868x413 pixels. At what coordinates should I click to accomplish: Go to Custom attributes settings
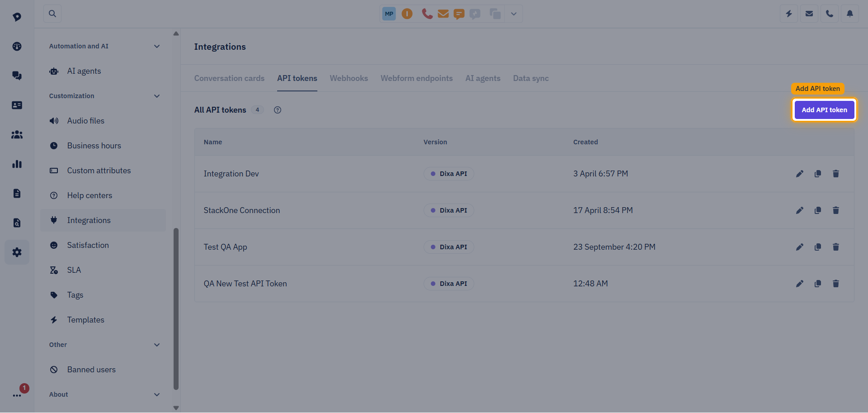103,171
